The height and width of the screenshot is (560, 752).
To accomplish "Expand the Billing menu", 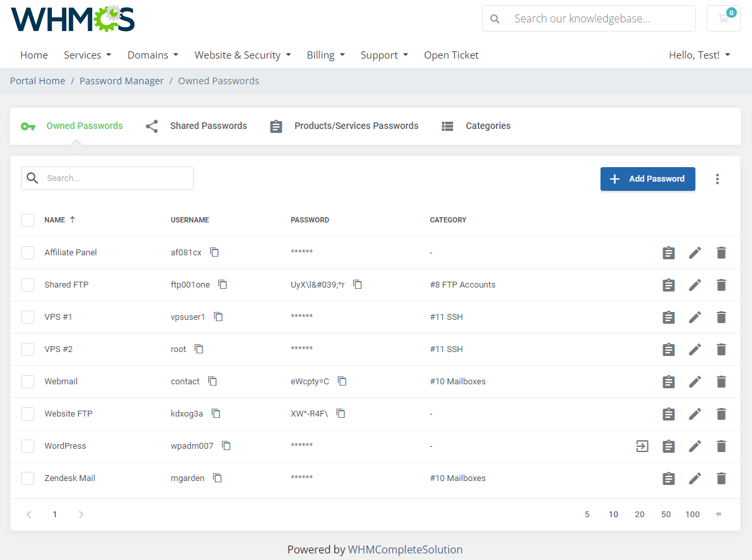I will pyautogui.click(x=326, y=55).
